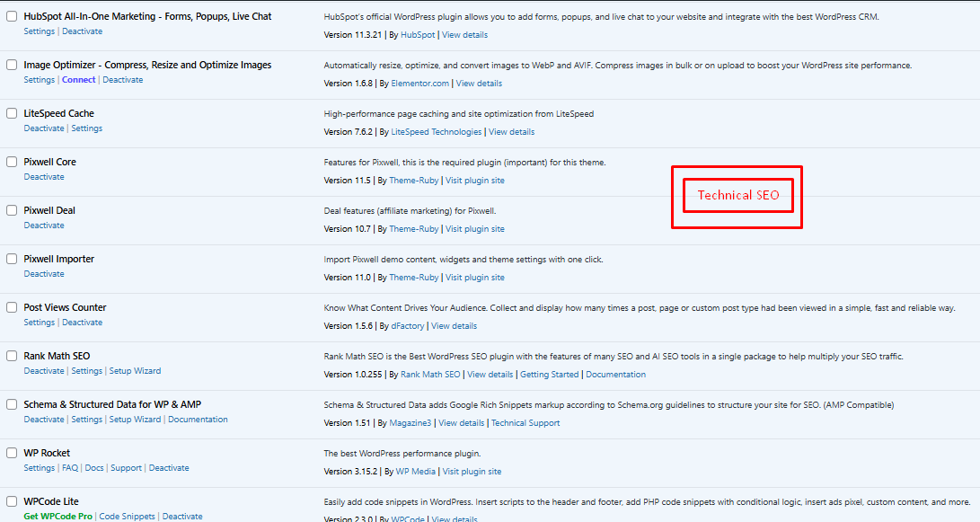980x522 pixels.
Task: Deactivate the Pixwell Importer plugin
Action: pyautogui.click(x=44, y=274)
